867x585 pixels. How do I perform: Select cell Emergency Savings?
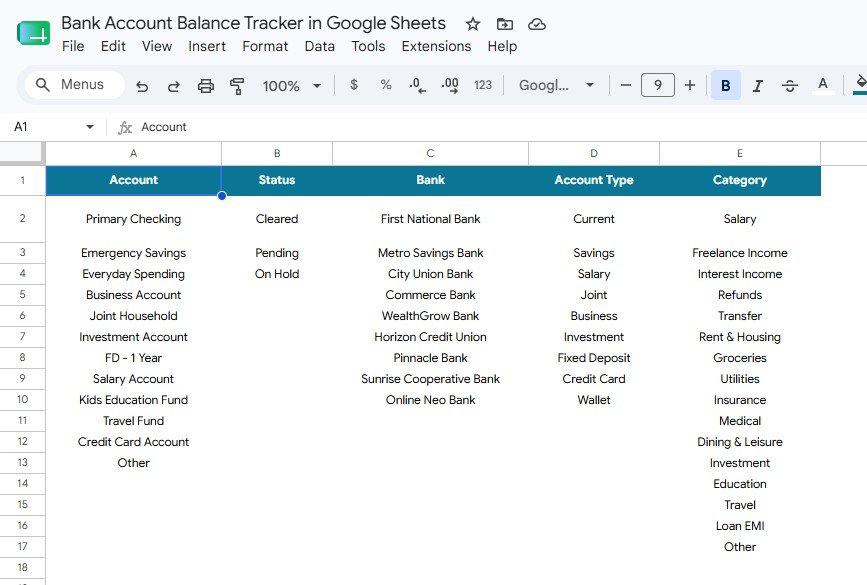133,253
